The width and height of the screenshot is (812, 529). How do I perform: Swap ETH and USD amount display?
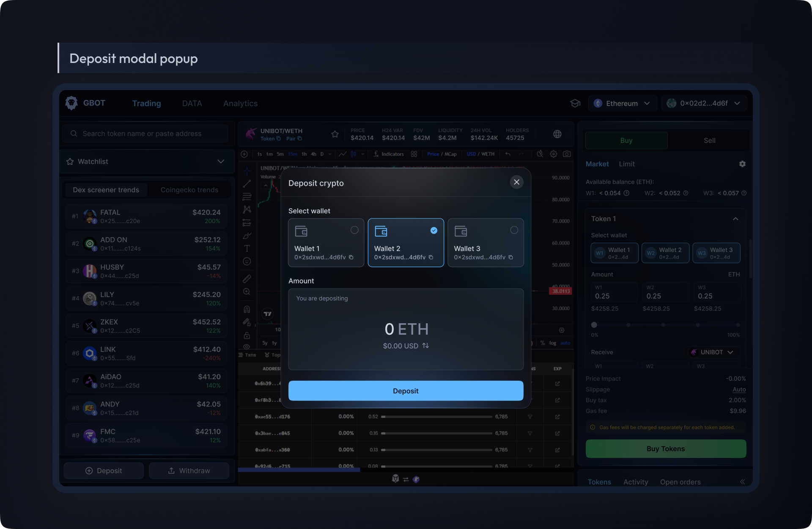click(425, 346)
